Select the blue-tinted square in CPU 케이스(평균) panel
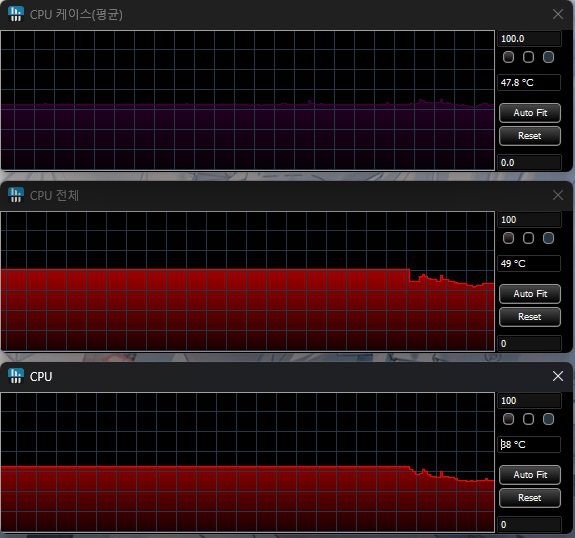 pos(548,57)
